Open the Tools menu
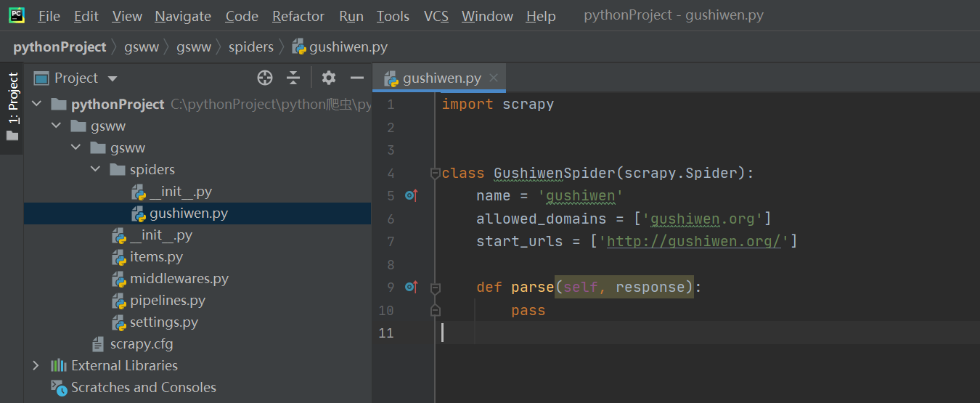The image size is (980, 403). coord(393,16)
